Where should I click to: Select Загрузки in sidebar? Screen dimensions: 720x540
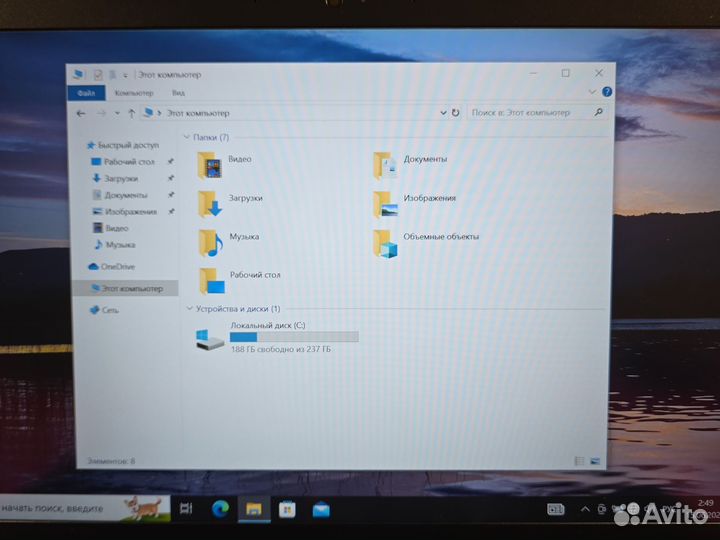[x=115, y=178]
